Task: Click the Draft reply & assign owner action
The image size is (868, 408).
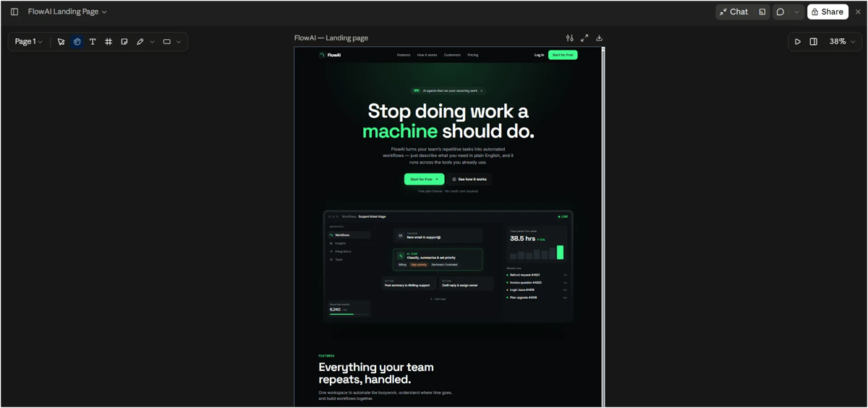Action: tap(467, 284)
